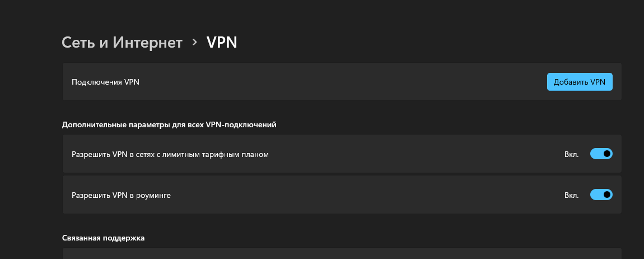Image resolution: width=644 pixels, height=259 pixels.
Task: Go back to Сеть и Интернет breadcrumb
Action: click(122, 43)
